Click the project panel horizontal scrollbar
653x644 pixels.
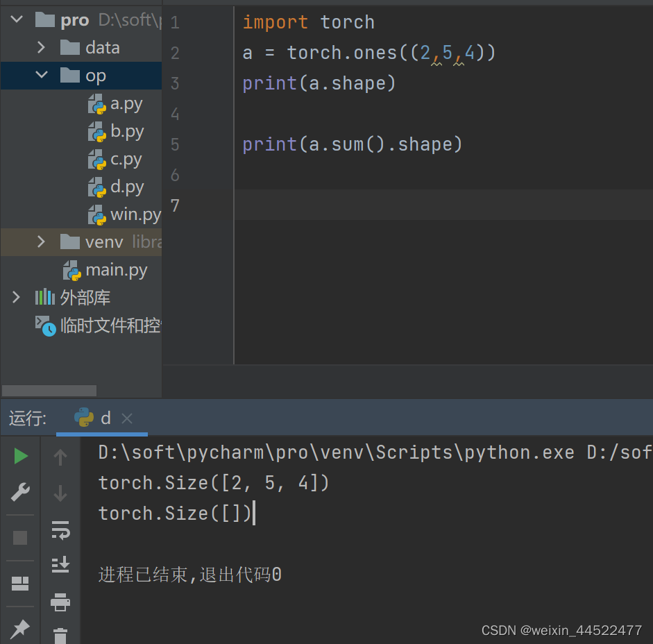(49, 391)
